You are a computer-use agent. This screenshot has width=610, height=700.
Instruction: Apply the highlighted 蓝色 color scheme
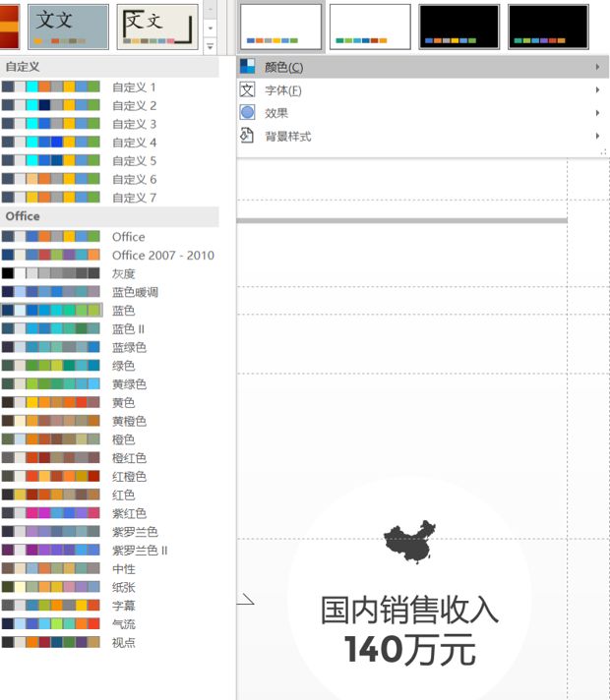109,311
